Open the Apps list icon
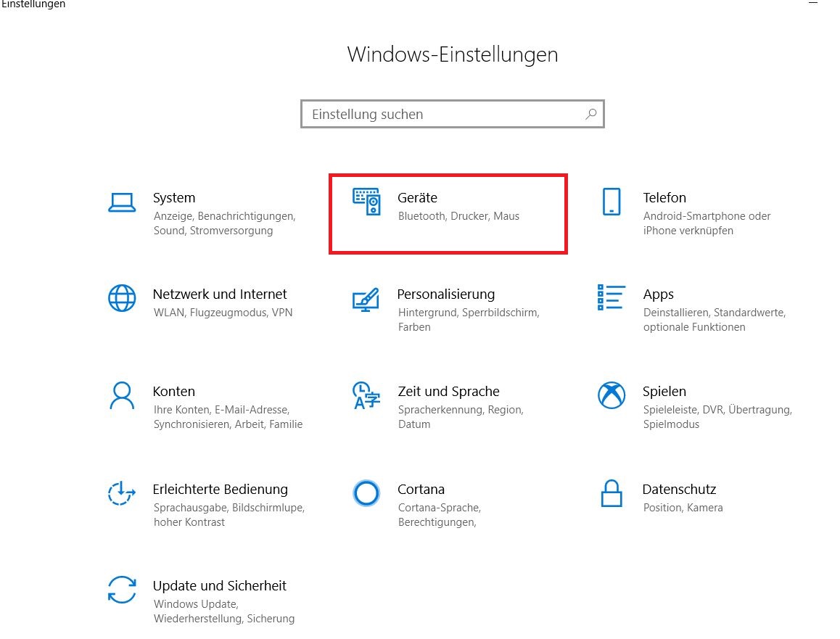Image resolution: width=840 pixels, height=639 pixels. (x=612, y=297)
